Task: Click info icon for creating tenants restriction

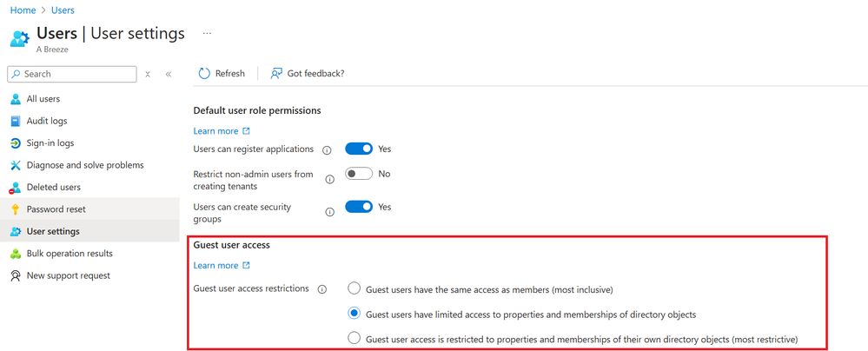Action: 329,180
